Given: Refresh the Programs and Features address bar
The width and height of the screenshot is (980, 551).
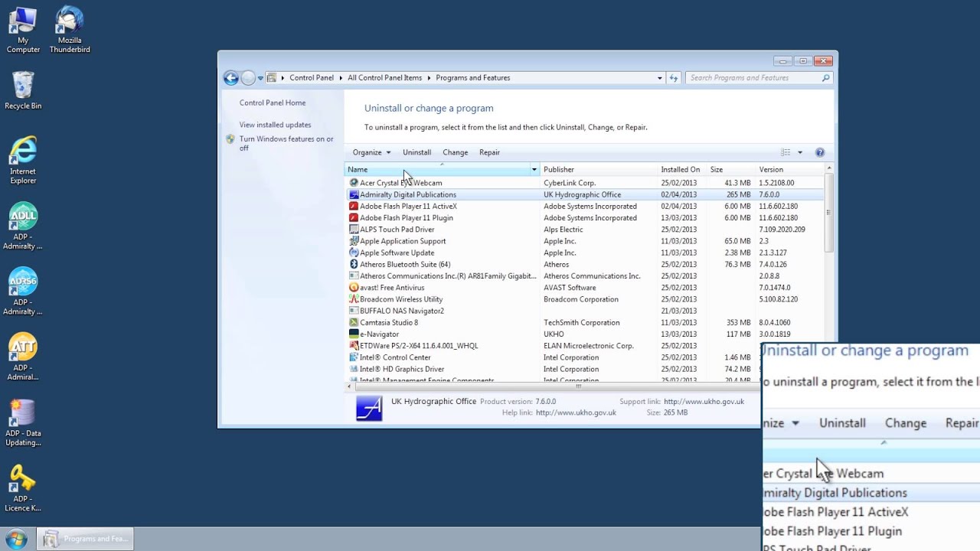Looking at the screenshot, I should [674, 78].
